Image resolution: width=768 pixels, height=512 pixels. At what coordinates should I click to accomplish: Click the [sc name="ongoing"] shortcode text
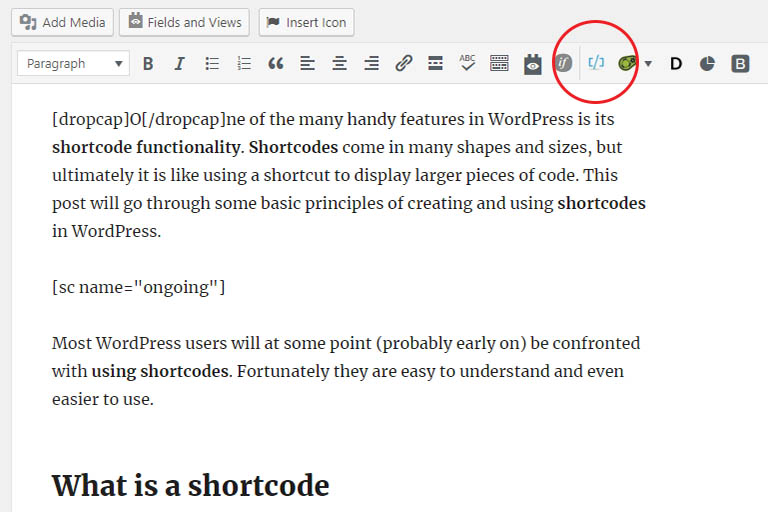pos(139,287)
